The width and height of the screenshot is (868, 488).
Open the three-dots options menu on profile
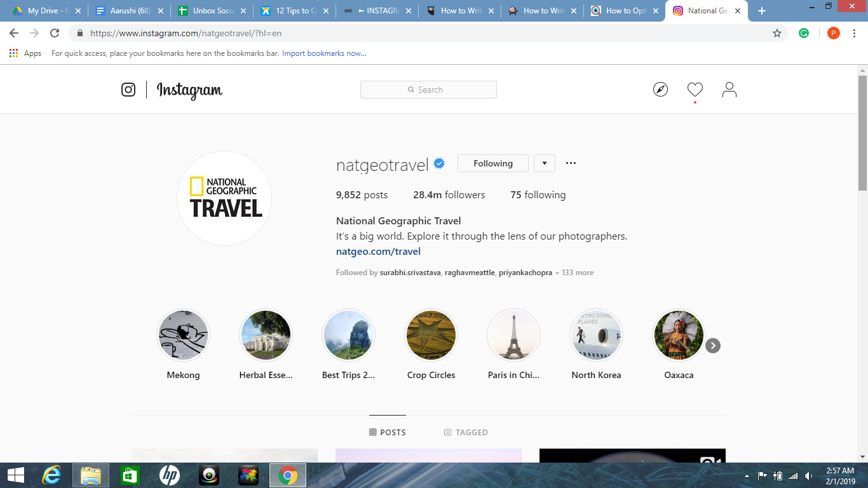(x=571, y=163)
